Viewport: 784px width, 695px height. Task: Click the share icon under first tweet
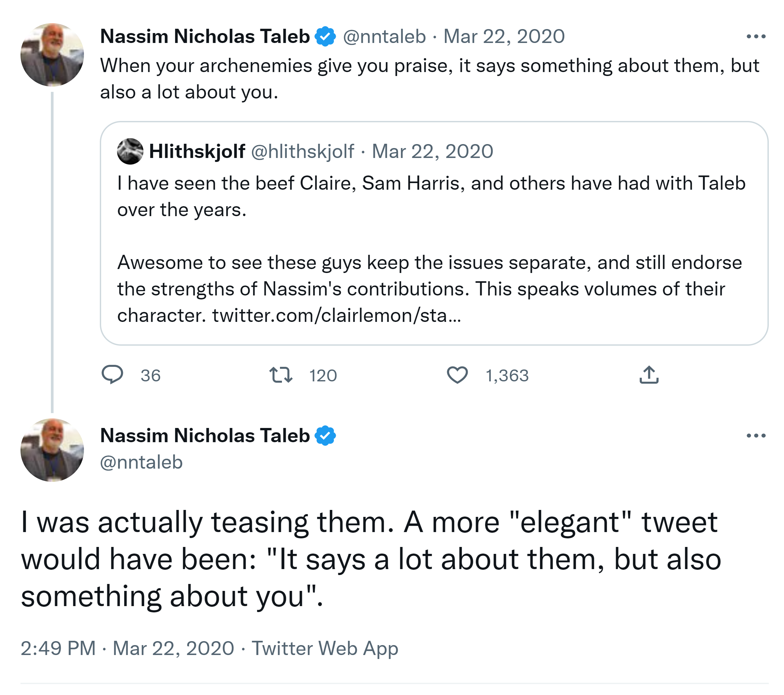point(648,375)
